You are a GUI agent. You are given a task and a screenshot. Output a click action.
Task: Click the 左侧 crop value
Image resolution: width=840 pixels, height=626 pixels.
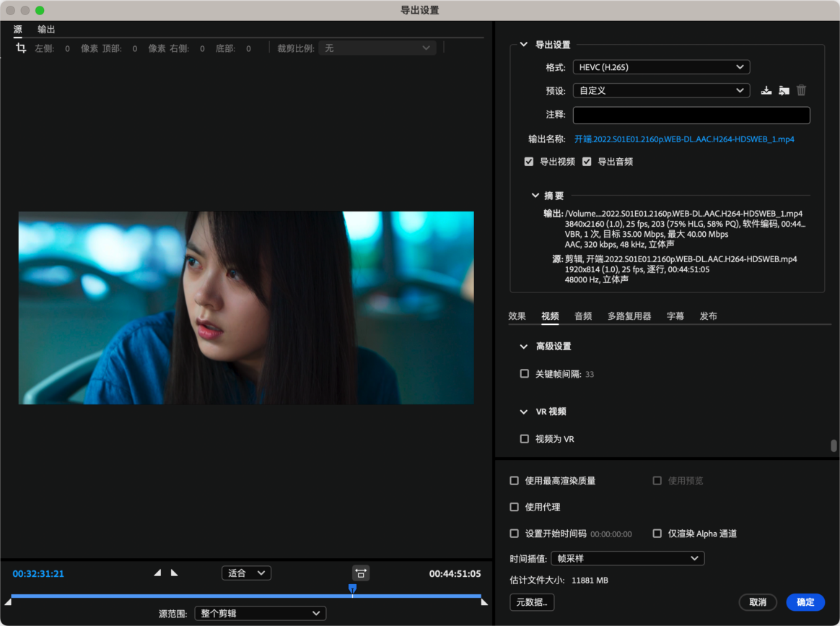point(68,48)
